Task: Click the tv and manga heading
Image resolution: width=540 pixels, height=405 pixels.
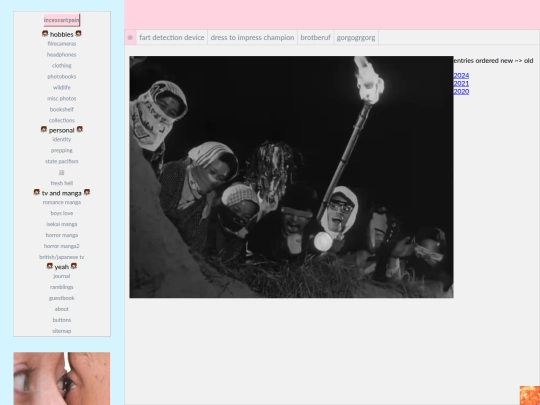Action: (x=62, y=193)
